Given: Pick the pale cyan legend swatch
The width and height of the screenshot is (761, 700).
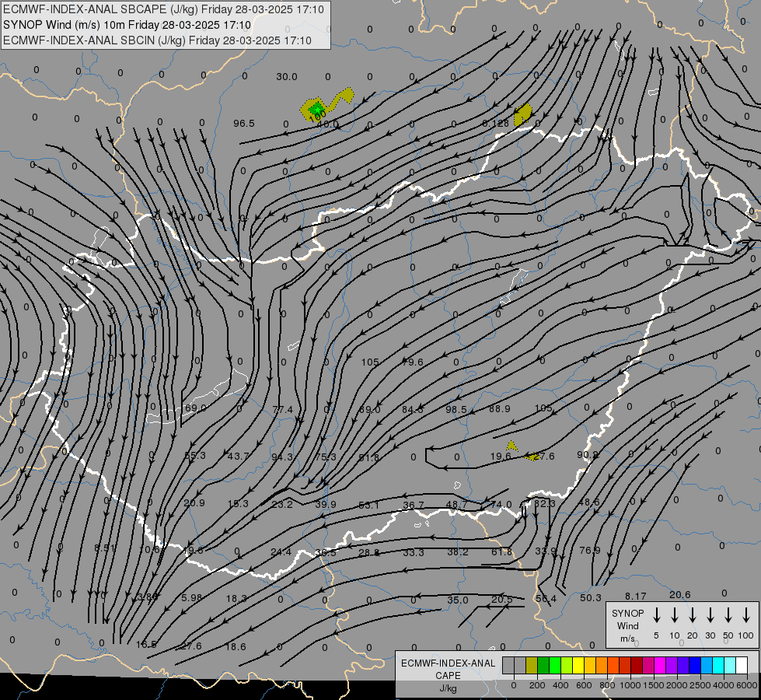Looking at the screenshot, I should [x=729, y=665].
